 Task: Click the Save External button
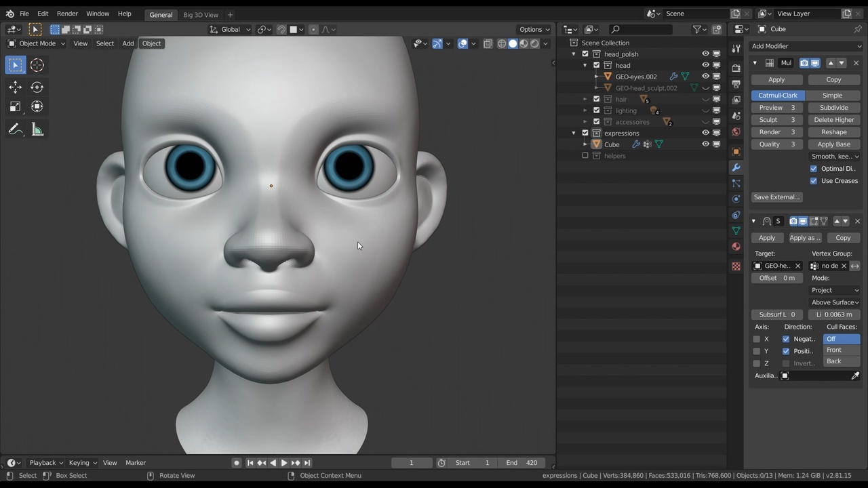776,197
